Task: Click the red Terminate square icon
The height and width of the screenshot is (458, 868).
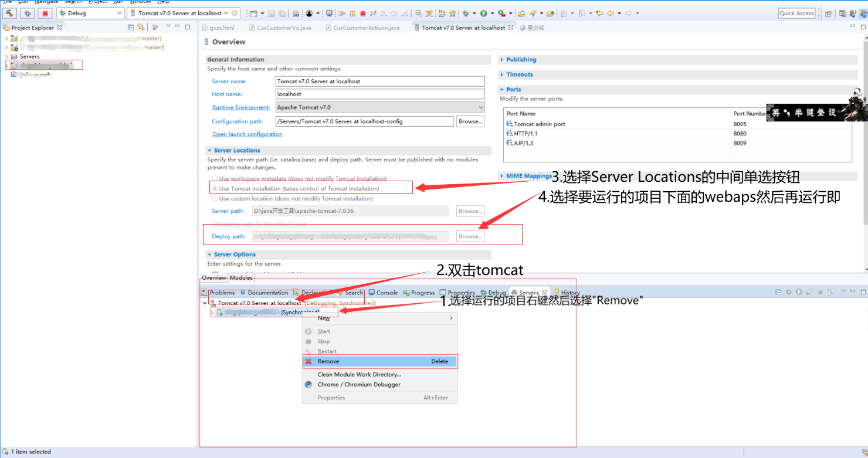Action: point(363,13)
